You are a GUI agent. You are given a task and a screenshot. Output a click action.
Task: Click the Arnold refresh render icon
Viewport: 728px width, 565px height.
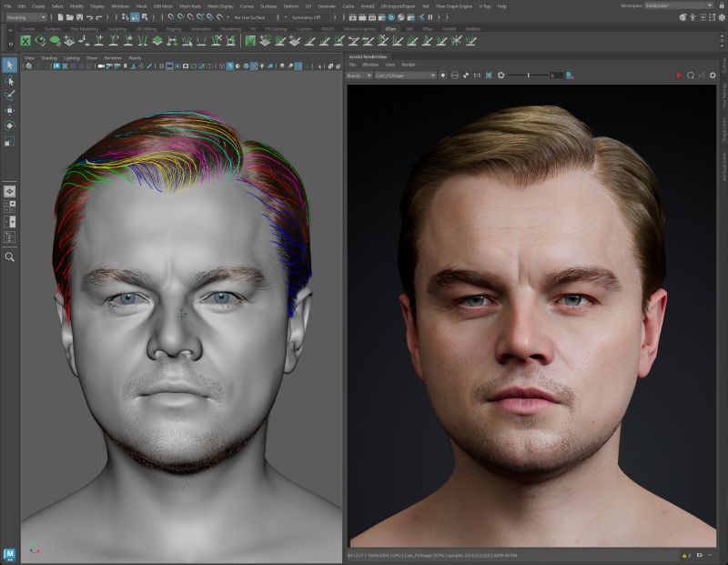click(691, 76)
